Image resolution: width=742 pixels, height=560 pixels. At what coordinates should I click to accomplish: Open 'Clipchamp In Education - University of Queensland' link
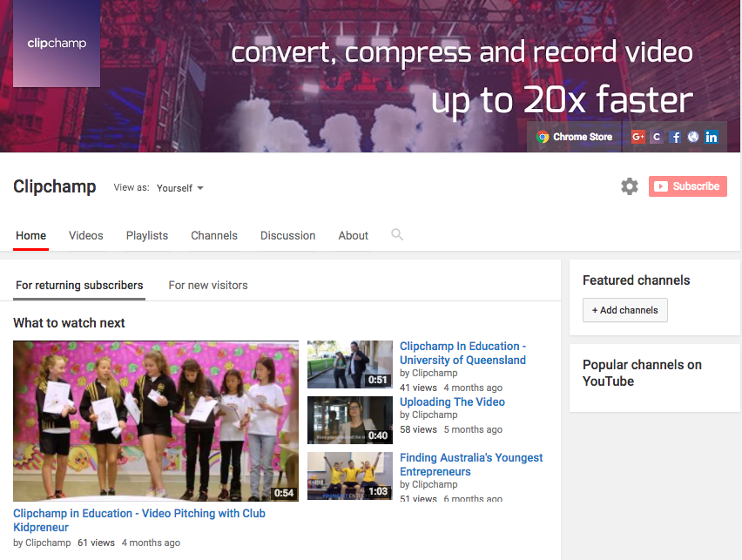click(x=462, y=353)
